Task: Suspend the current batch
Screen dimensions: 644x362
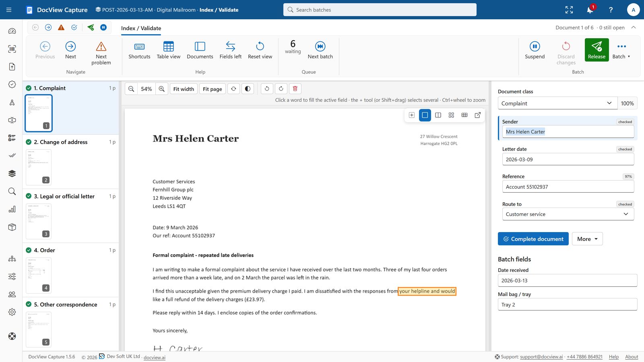Action: (x=535, y=50)
